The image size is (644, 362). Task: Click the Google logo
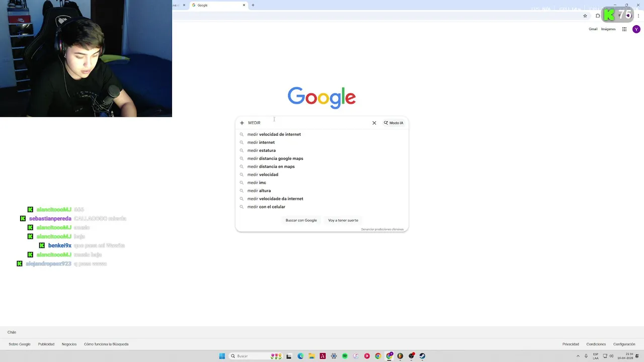click(321, 97)
